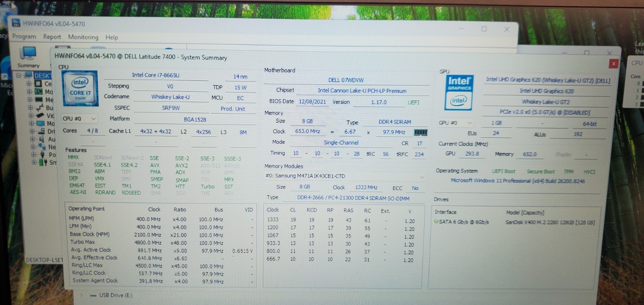Select the Motherboard circuit-board icon in tree
The height and width of the screenshot is (305, 644).
point(39,92)
